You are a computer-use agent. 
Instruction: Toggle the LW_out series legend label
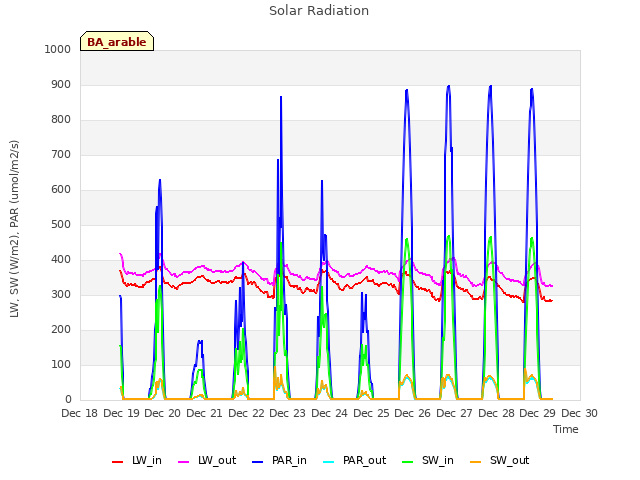tap(217, 460)
